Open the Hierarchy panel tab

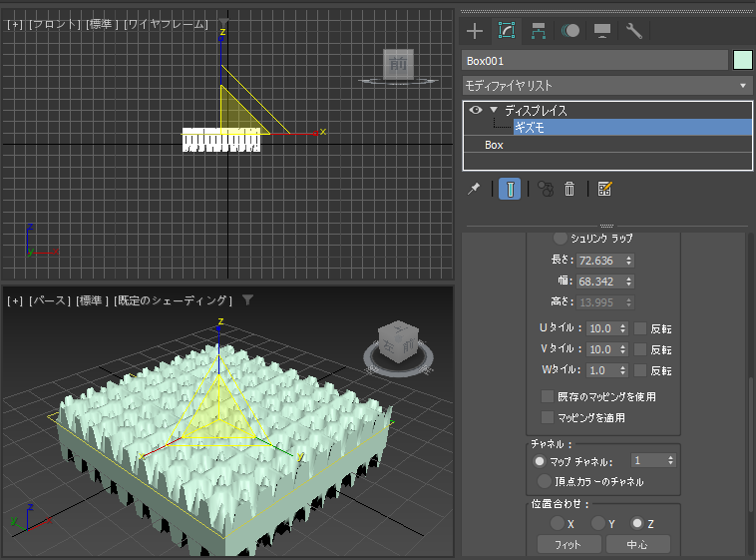coord(538,31)
